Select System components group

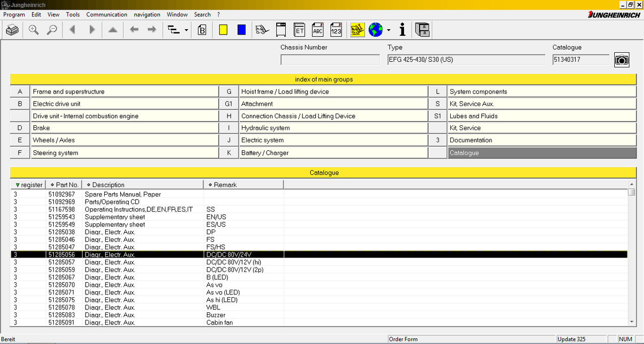point(542,92)
